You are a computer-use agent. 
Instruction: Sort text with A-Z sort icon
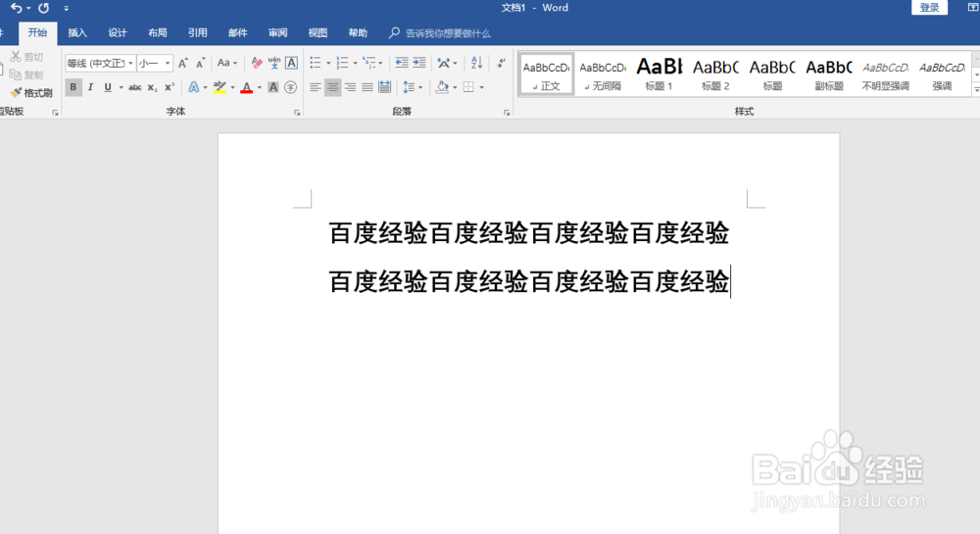tap(477, 63)
